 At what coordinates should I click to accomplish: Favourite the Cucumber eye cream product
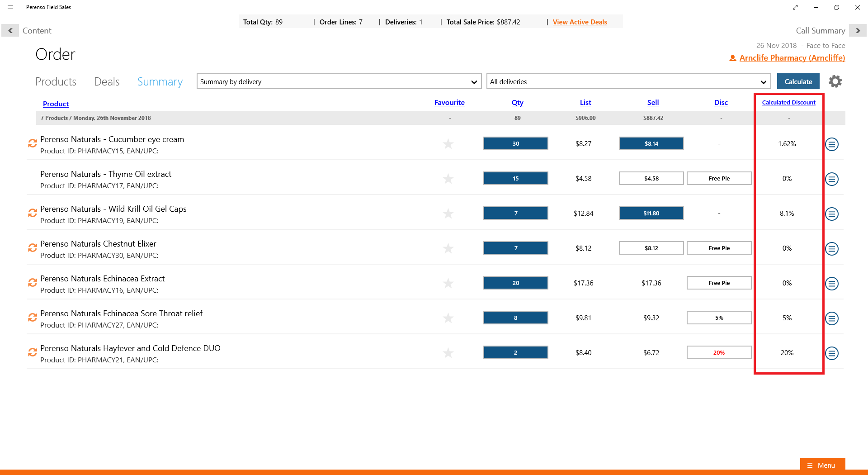pyautogui.click(x=448, y=144)
